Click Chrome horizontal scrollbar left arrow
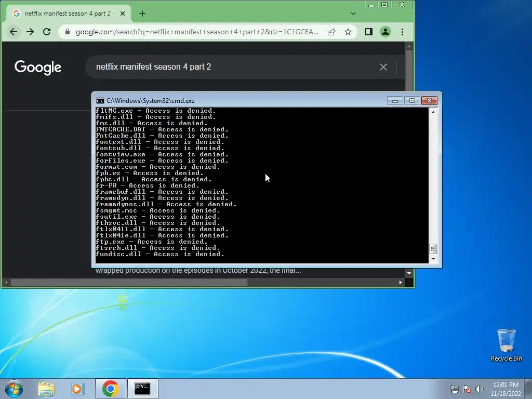 pos(6,282)
